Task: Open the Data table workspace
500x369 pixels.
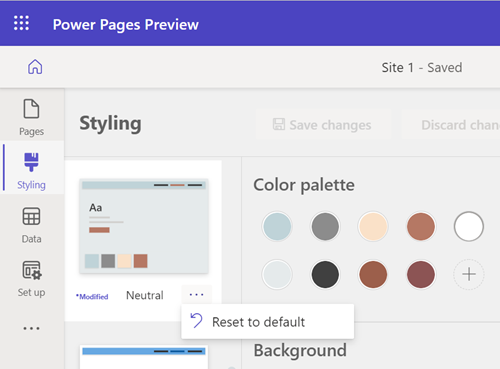Action: [32, 225]
